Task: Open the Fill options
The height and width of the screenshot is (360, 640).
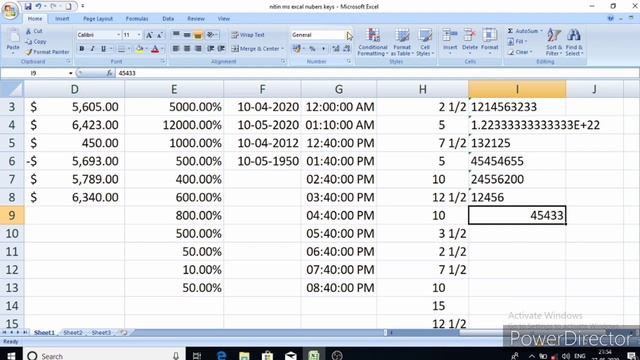Action: [518, 42]
